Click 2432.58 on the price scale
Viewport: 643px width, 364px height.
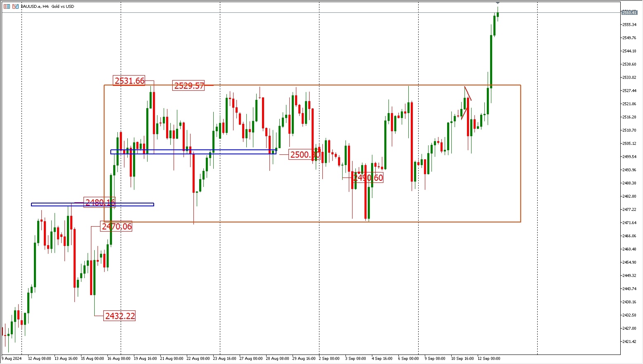point(629,315)
